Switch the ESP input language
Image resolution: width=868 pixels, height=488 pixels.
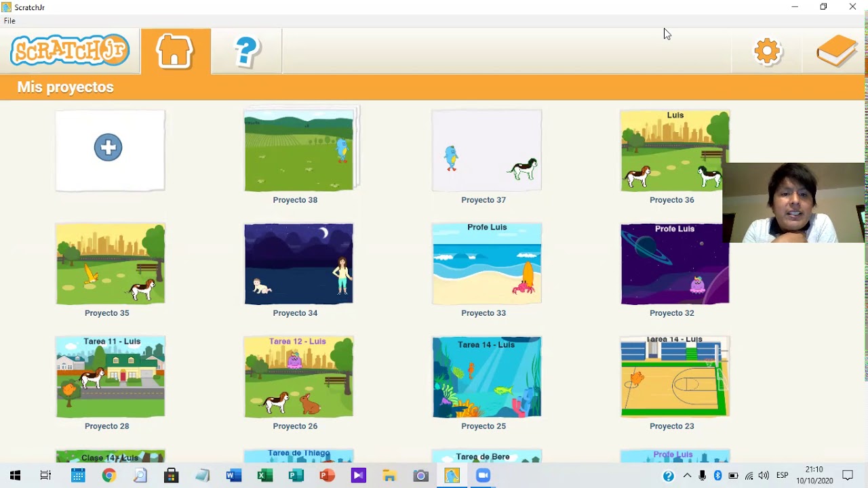[782, 476]
